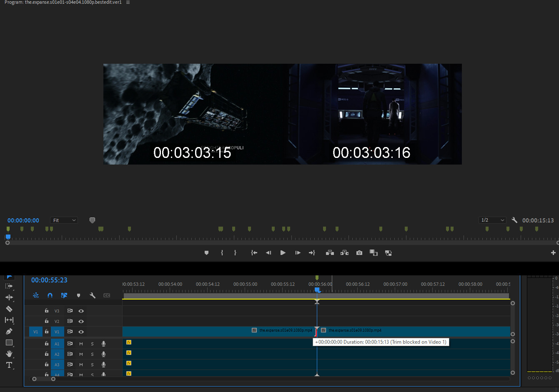Toggle Snap in Timeline magnet icon

point(50,295)
